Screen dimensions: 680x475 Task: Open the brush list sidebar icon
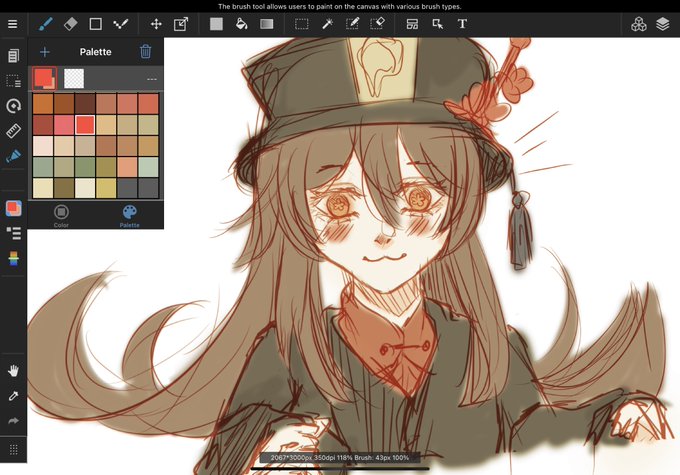coord(13,233)
